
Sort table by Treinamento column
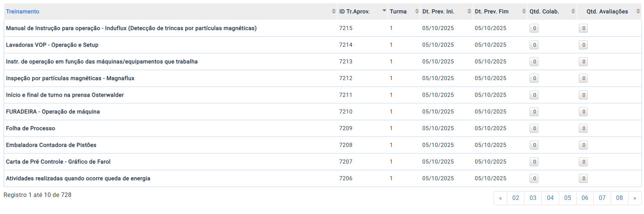click(23, 11)
